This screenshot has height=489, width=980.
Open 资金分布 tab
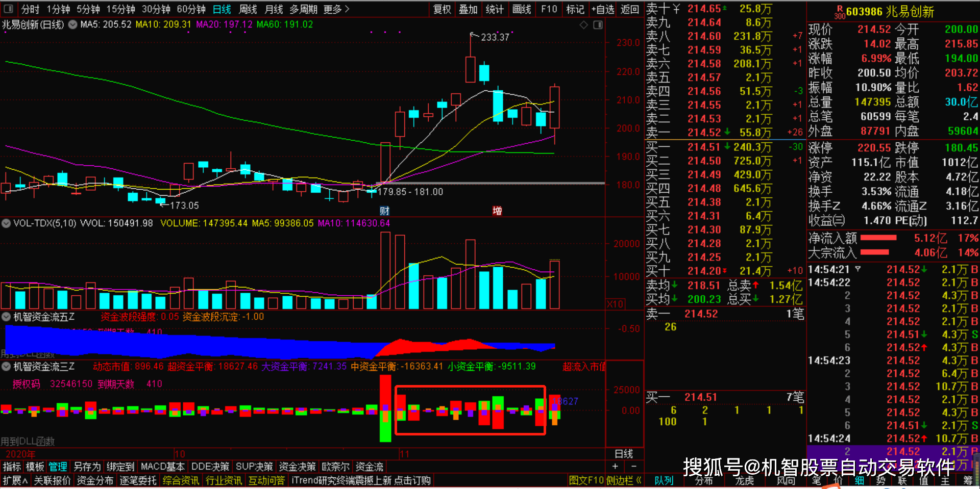[95, 480]
